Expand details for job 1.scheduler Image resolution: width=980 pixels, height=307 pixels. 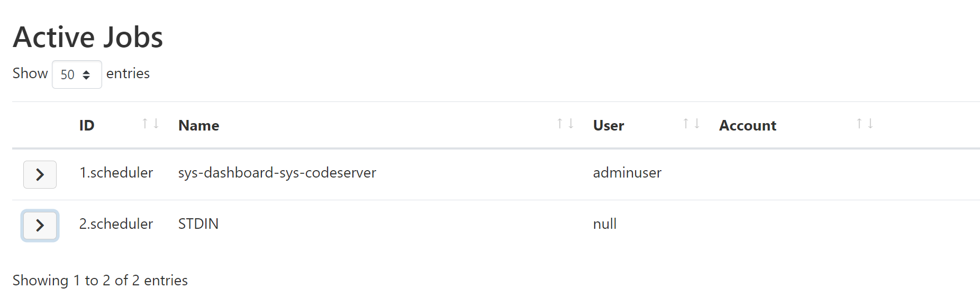coord(40,174)
